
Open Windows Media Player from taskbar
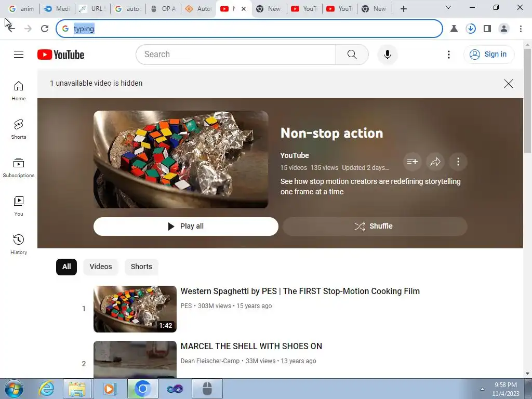[x=109, y=389]
